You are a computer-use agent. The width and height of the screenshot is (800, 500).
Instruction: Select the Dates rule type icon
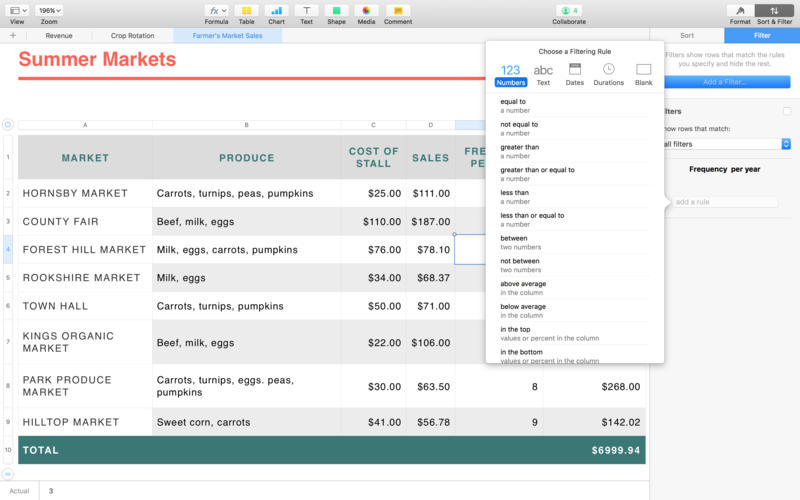(575, 74)
